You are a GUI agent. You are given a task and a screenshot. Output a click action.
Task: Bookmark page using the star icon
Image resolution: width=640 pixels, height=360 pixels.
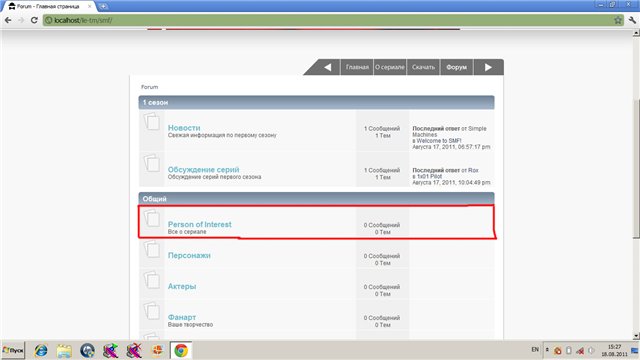pyautogui.click(x=618, y=20)
